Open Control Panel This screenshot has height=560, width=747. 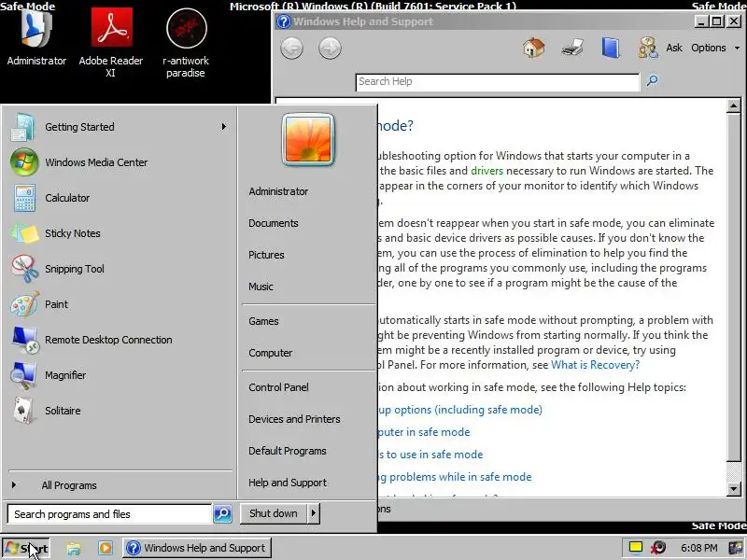[x=278, y=387]
